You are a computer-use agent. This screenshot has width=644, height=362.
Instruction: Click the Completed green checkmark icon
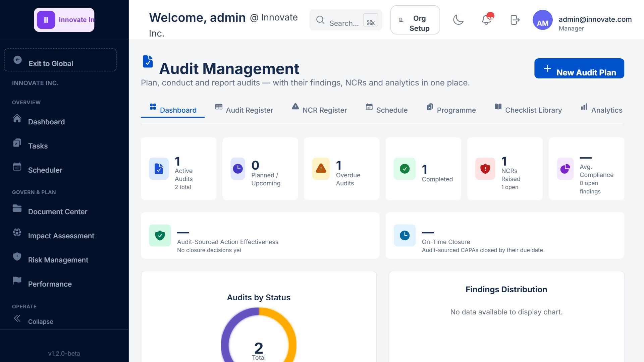coord(405,169)
